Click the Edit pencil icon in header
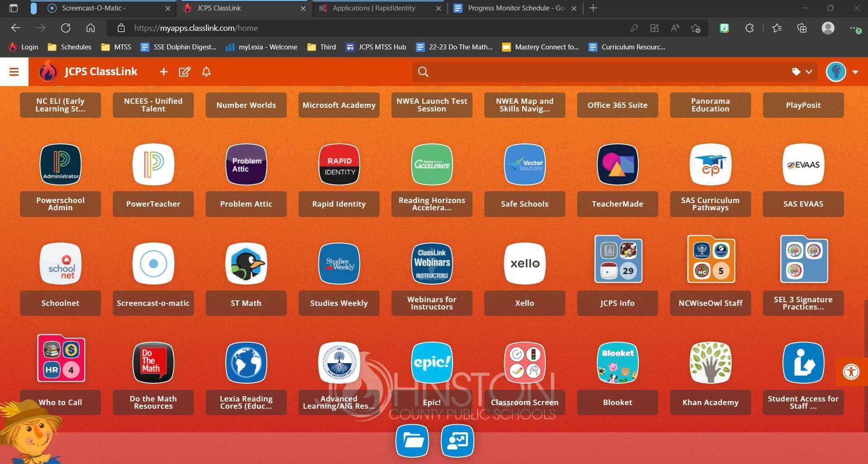This screenshot has width=868, height=464. [184, 72]
